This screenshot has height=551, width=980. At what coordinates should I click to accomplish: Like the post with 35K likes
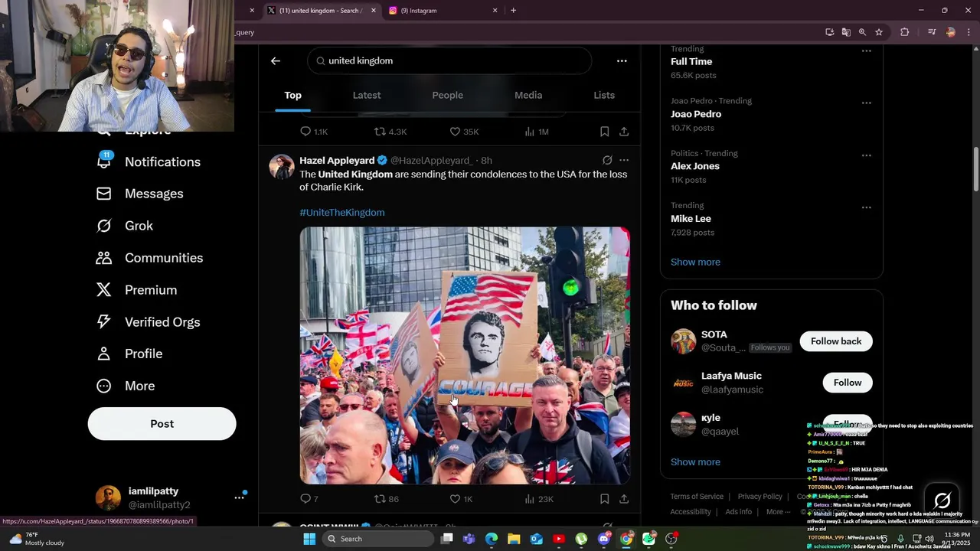pyautogui.click(x=464, y=132)
